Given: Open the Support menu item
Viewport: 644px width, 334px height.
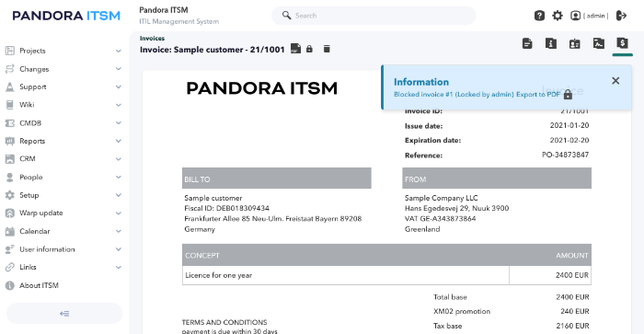Looking at the screenshot, I should tap(33, 86).
